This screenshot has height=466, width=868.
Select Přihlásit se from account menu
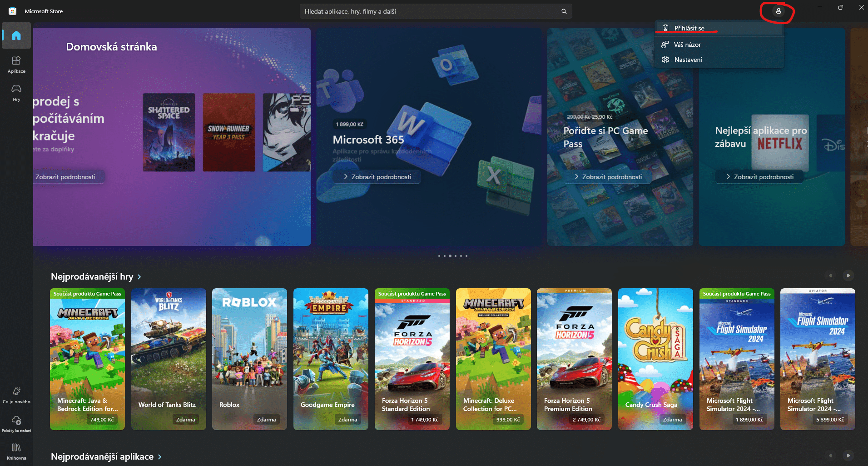[x=689, y=28]
